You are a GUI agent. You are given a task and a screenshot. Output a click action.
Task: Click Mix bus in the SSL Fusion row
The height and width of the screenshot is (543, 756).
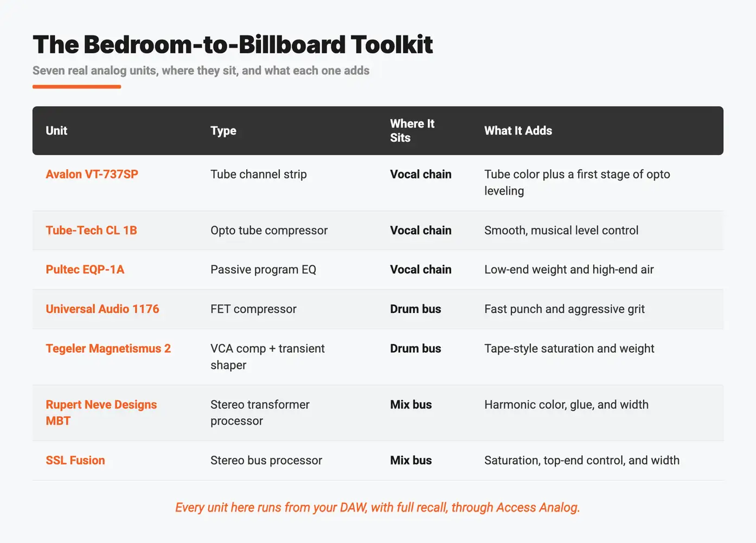coord(411,461)
